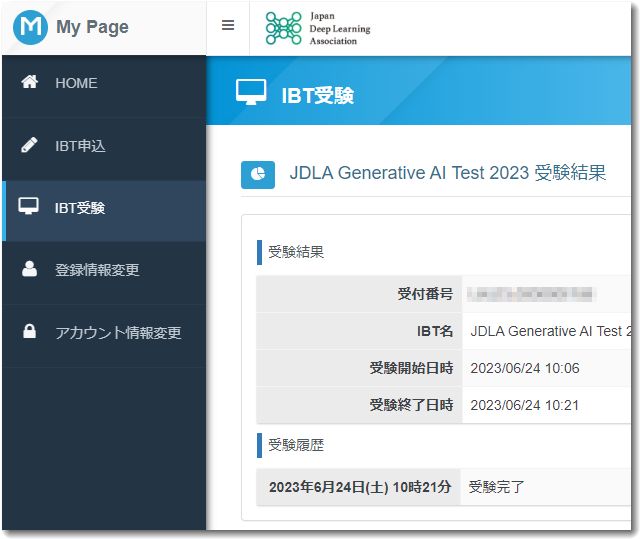Image resolution: width=640 pixels, height=539 pixels.
Task: Click the pie chart icon beside the result title
Action: click(258, 175)
